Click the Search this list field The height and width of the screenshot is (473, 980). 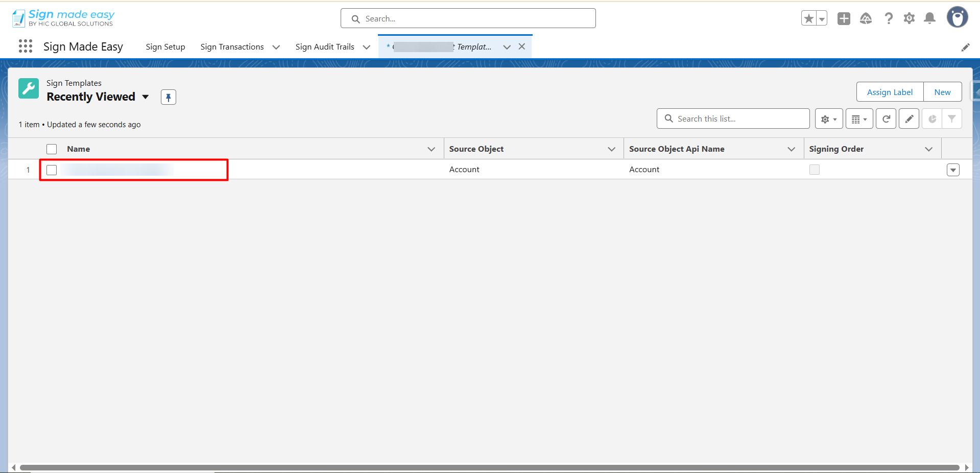click(733, 119)
